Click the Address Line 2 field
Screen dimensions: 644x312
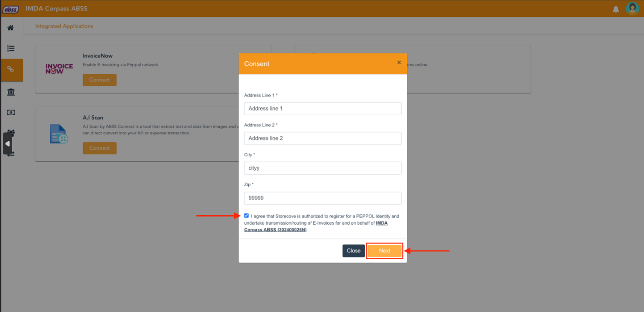pos(322,139)
